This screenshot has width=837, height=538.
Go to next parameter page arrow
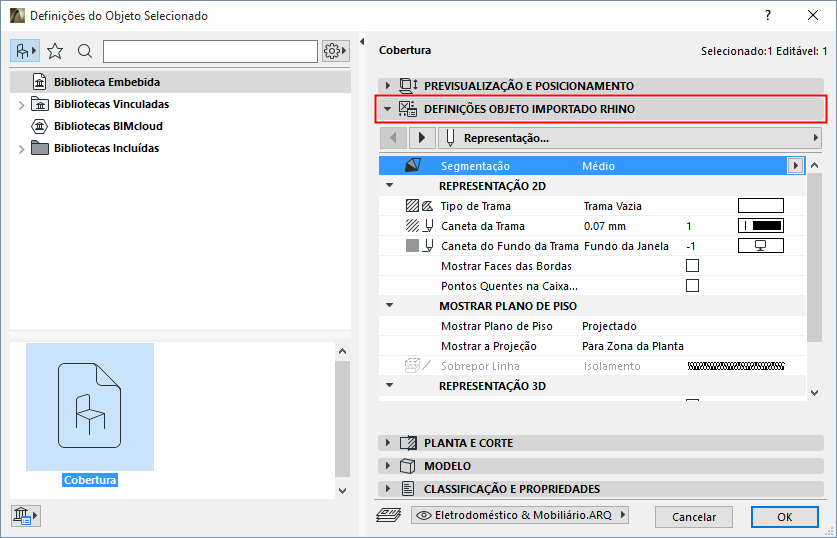coord(422,138)
